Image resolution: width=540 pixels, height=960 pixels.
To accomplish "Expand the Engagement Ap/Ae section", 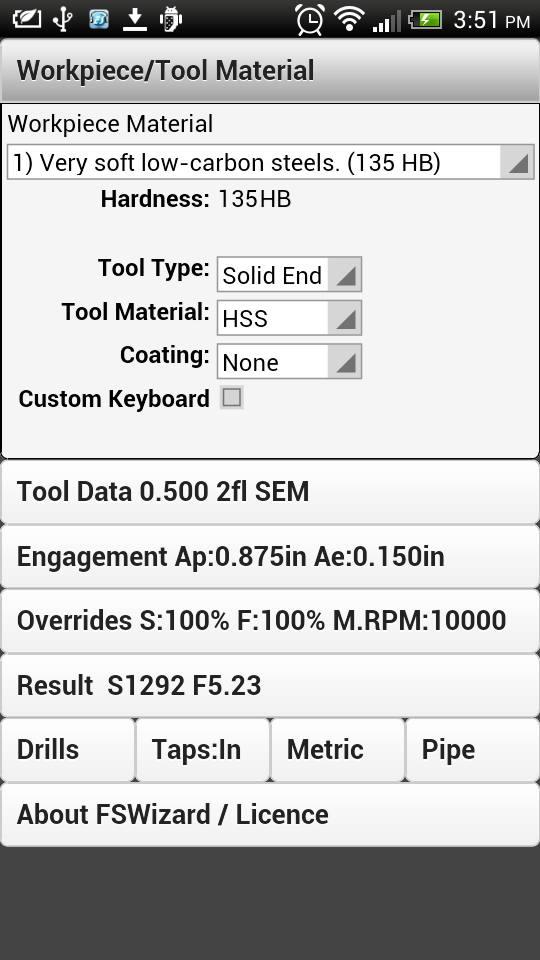I will click(x=270, y=557).
